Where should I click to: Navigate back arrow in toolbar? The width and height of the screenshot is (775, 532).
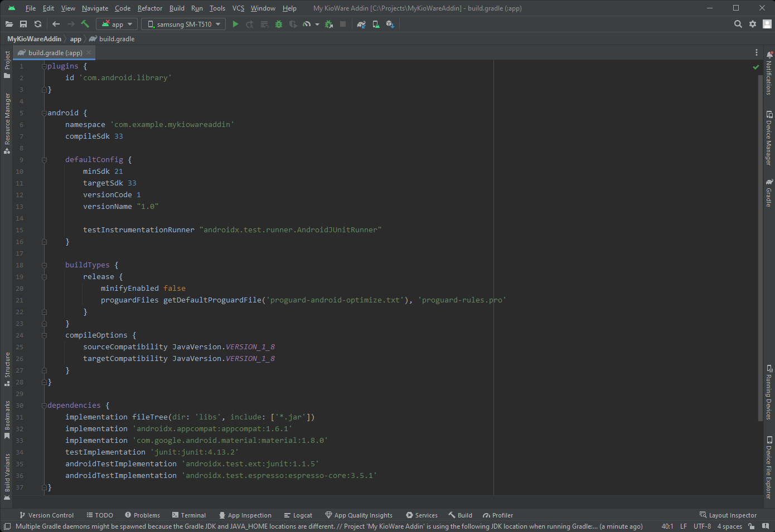[56, 24]
